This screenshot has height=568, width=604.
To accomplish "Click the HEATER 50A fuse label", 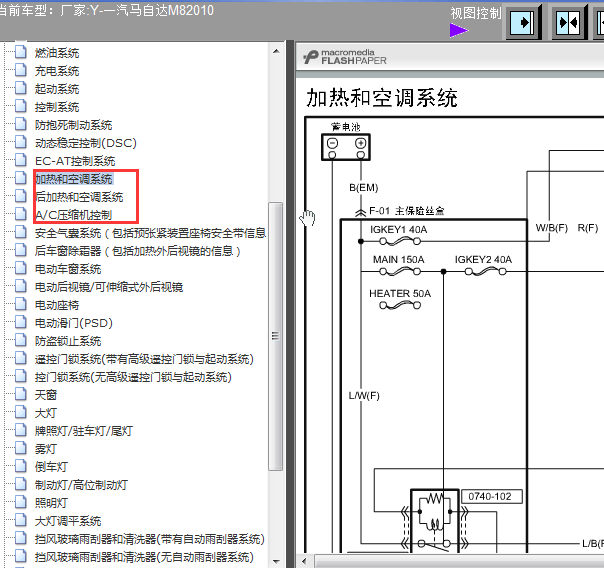I will (400, 293).
